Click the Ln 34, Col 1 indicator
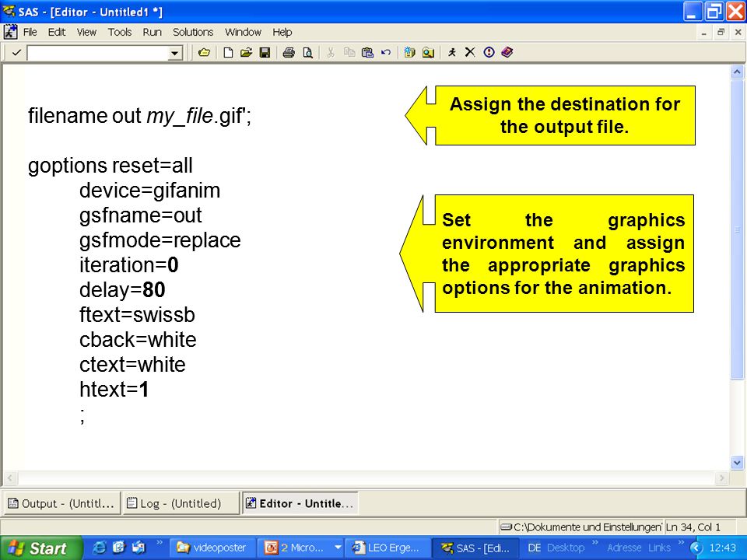 693,527
